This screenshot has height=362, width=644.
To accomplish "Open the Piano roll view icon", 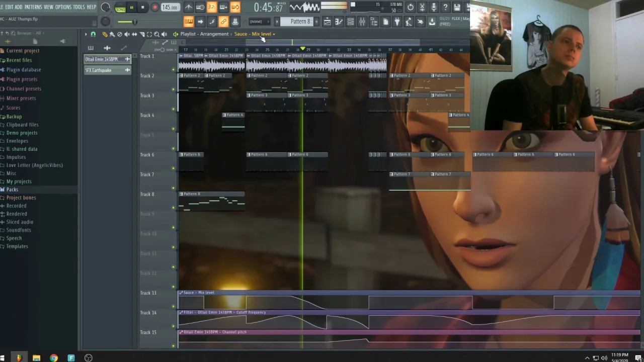I will (x=339, y=22).
